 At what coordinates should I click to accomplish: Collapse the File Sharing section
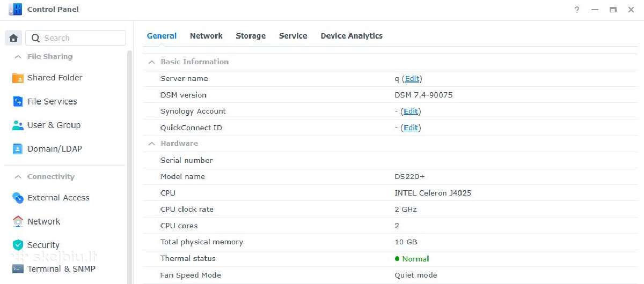pos(18,57)
